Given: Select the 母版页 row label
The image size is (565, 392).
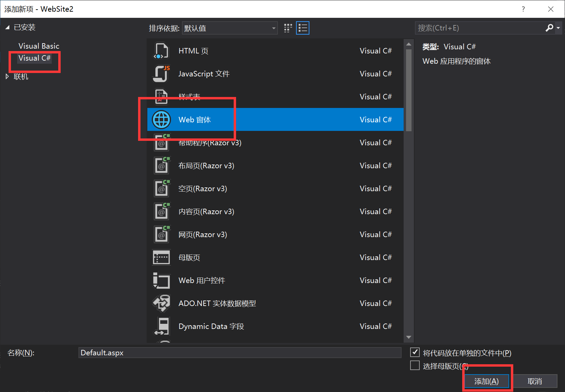Looking at the screenshot, I should pos(189,257).
